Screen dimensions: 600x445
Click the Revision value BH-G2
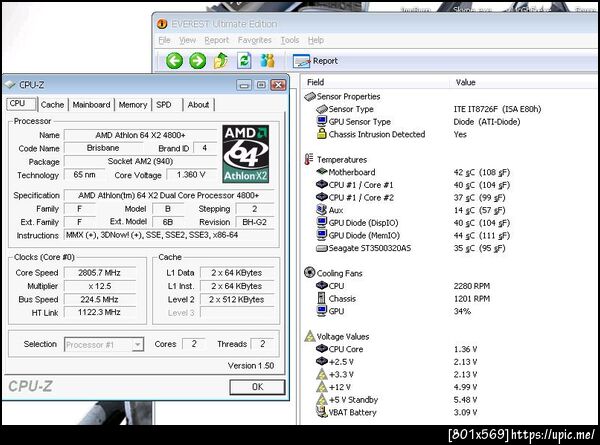point(254,222)
